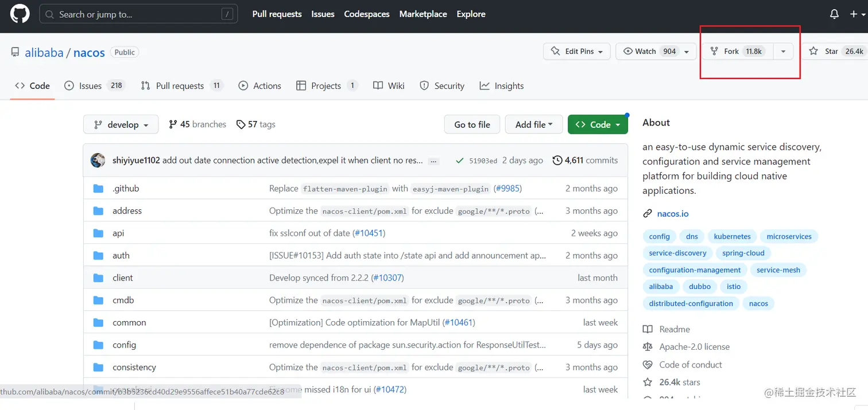Click the api folder icon

point(98,233)
